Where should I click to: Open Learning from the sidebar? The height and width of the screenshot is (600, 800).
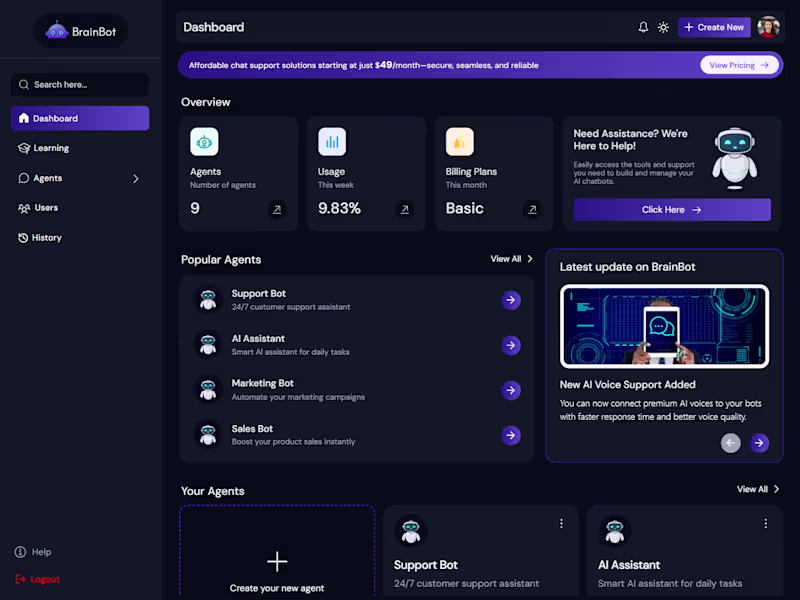click(x=44, y=148)
